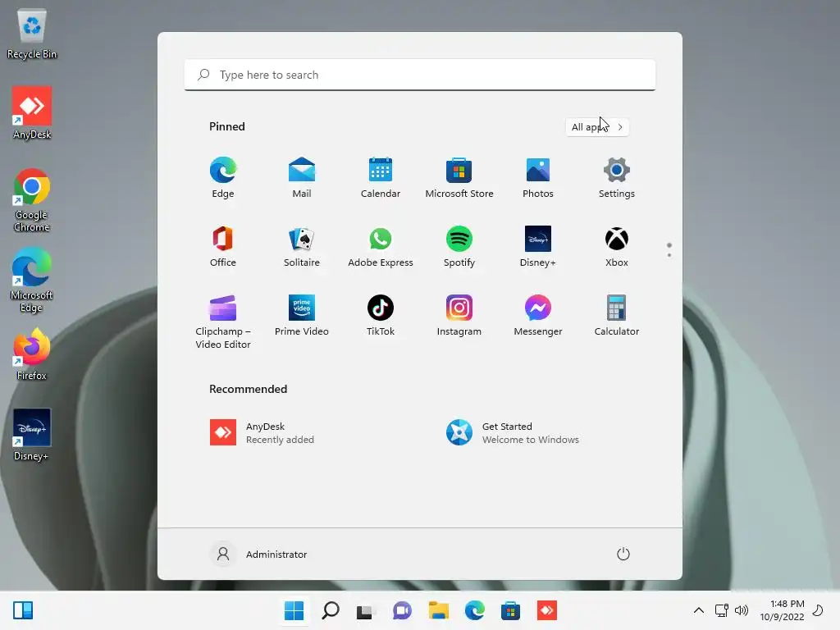Open the Messenger app
840x630 pixels.
click(x=538, y=316)
